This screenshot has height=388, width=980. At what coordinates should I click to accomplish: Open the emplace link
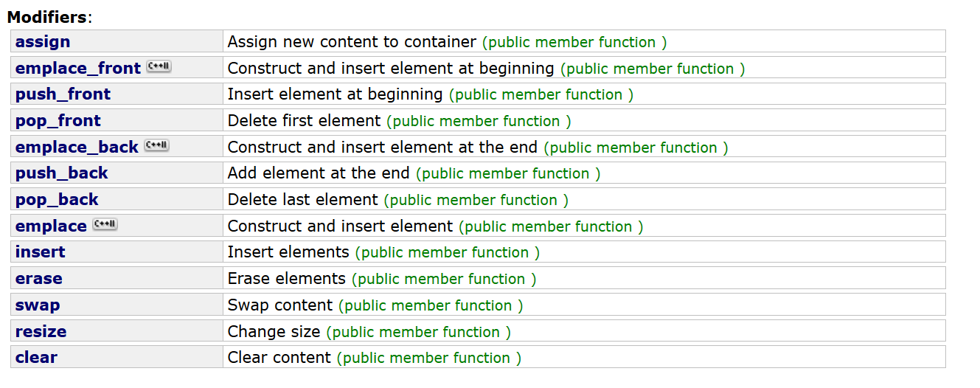pos(51,226)
